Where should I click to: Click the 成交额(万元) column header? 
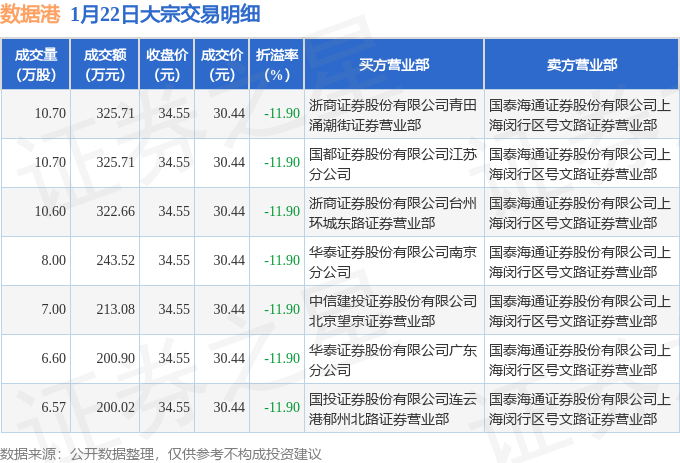[x=105, y=65]
